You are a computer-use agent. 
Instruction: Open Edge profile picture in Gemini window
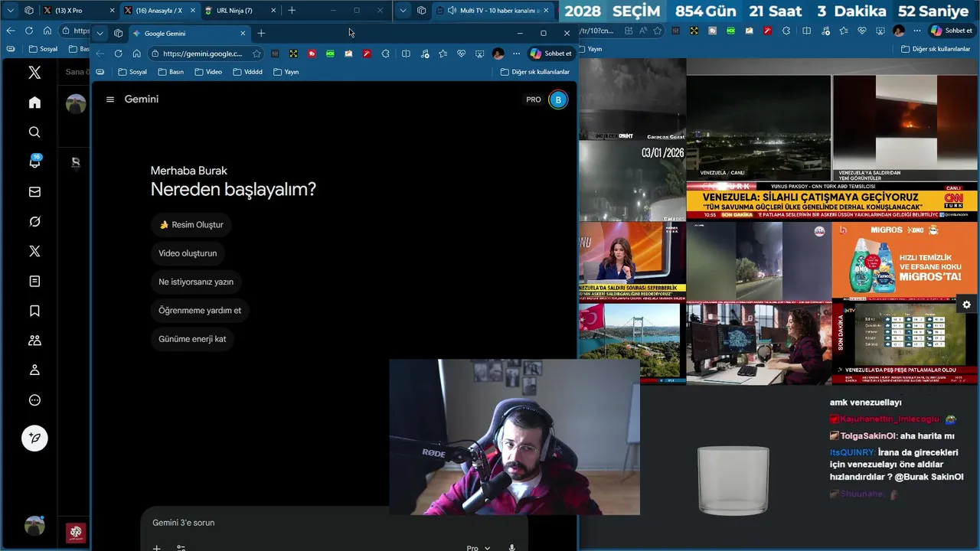click(498, 54)
